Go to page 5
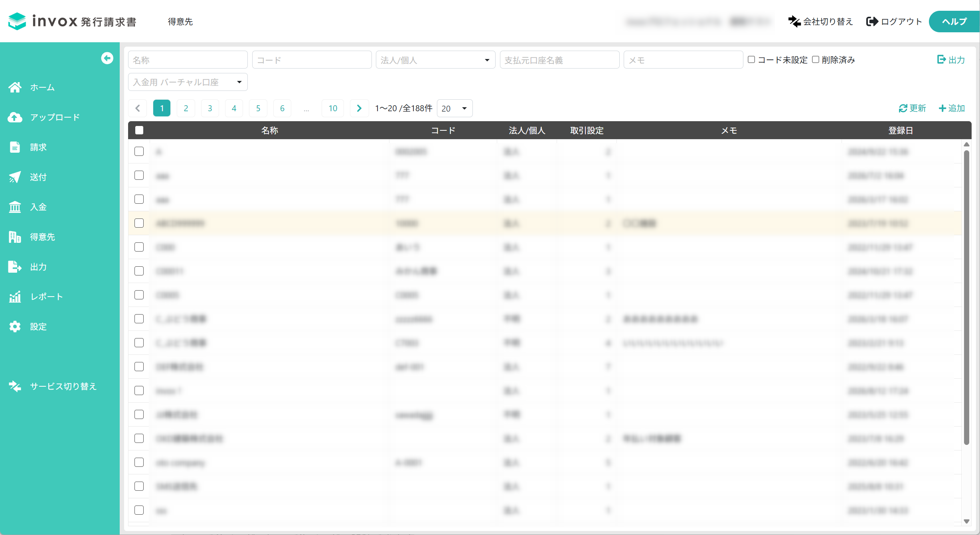 [258, 108]
